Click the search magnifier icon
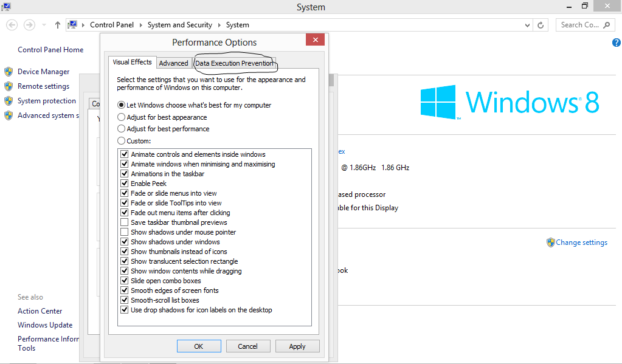 [607, 25]
